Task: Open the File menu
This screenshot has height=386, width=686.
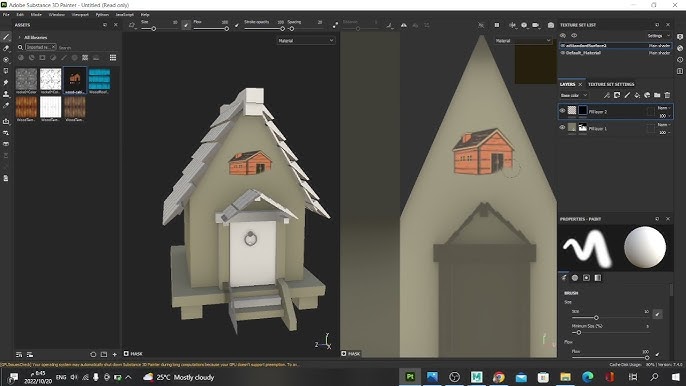Action: coord(6,14)
